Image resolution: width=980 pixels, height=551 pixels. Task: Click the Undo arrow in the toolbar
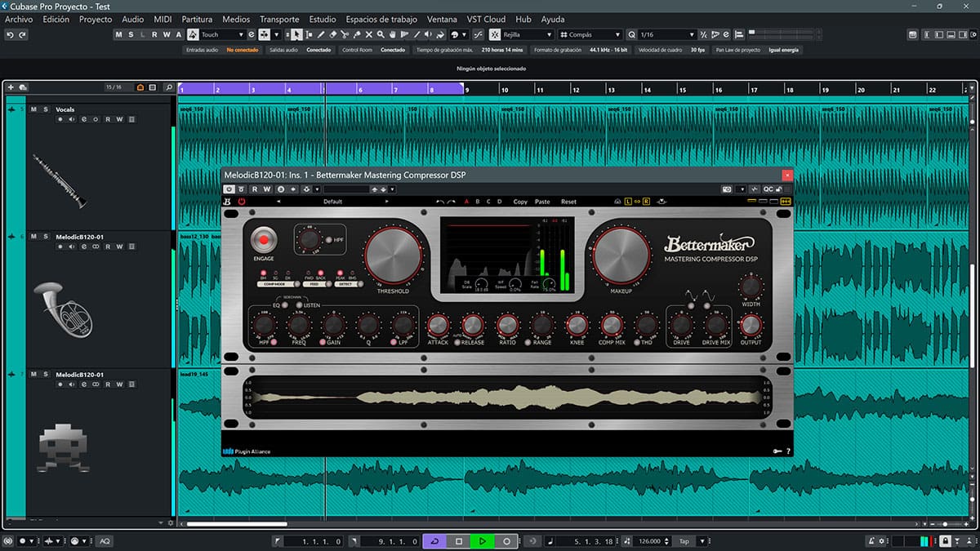click(11, 35)
